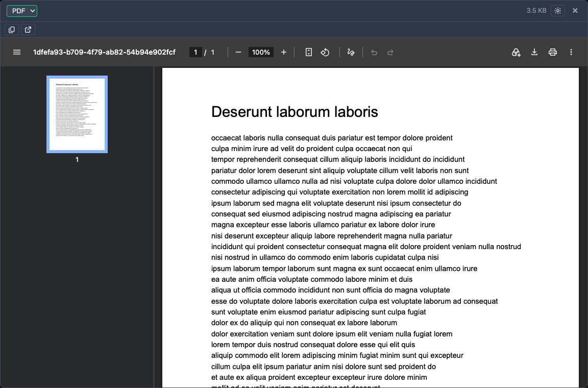Viewport: 588px width, 388px height.
Task: Click the fit to page icon
Action: click(309, 52)
